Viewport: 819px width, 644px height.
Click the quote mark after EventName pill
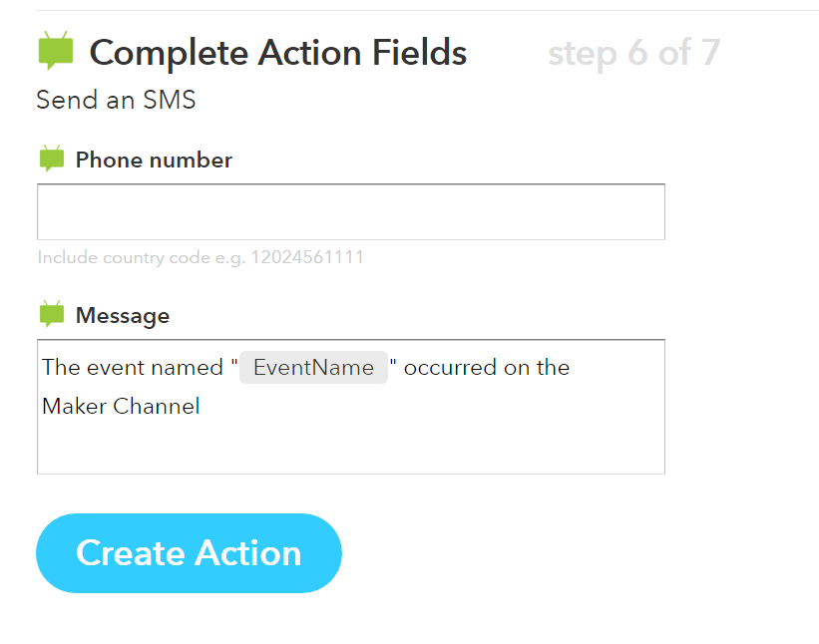coord(393,365)
